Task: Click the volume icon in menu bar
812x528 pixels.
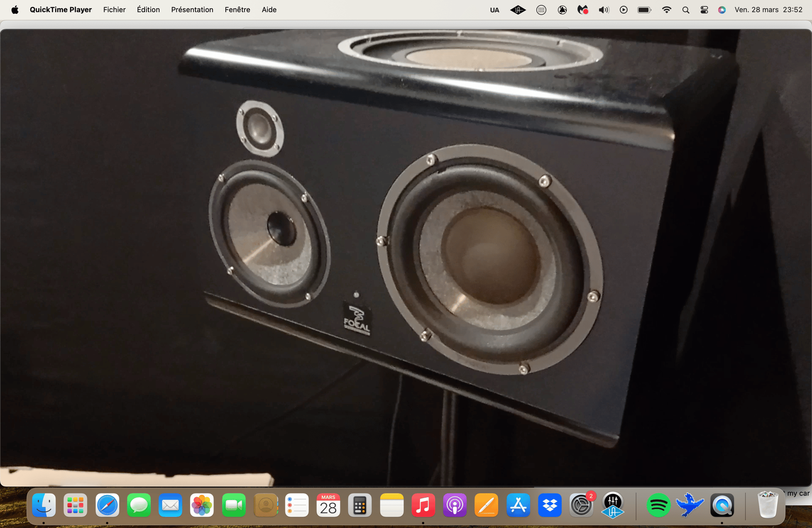Action: coord(604,10)
